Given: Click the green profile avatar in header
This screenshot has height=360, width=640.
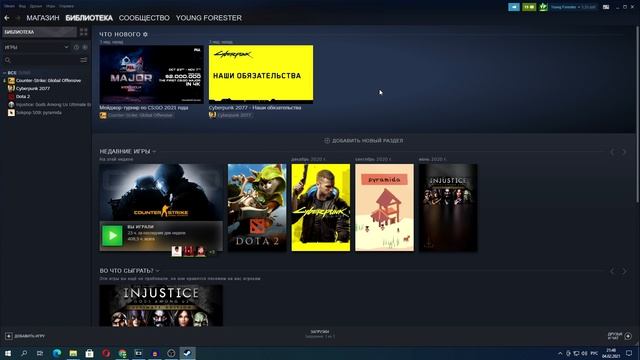Looking at the screenshot, I should click(543, 7).
